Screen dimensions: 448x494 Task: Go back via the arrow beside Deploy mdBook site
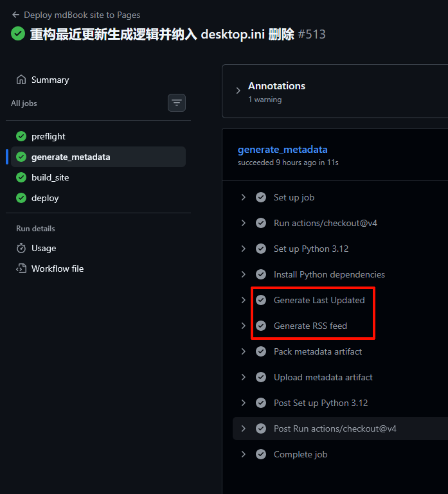point(15,15)
